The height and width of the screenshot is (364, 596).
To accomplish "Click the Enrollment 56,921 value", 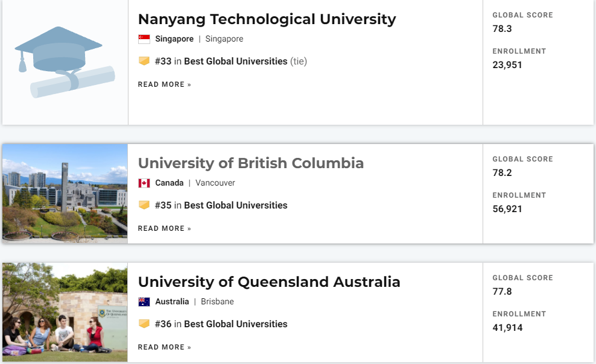I will (507, 209).
